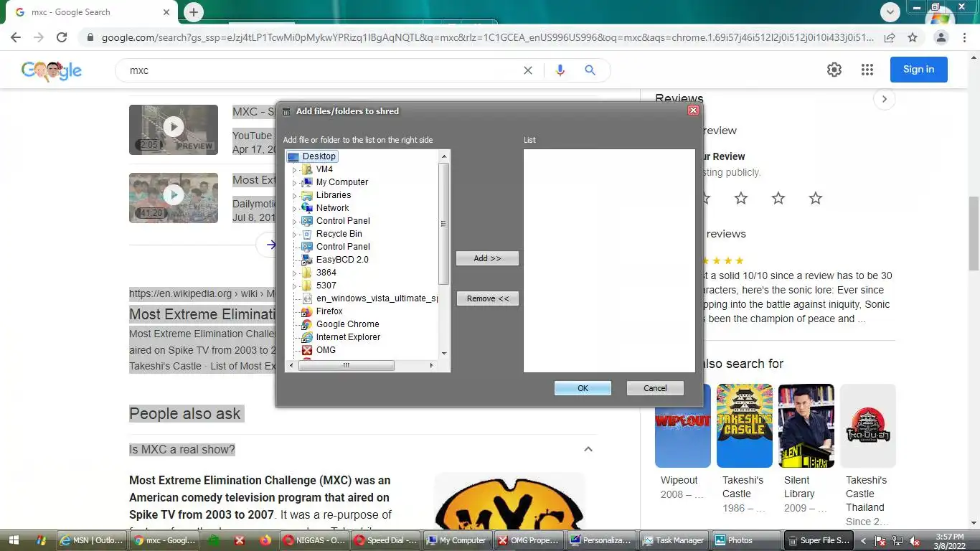980x551 pixels.
Task: Click the empty List box on the right
Action: click(x=609, y=260)
